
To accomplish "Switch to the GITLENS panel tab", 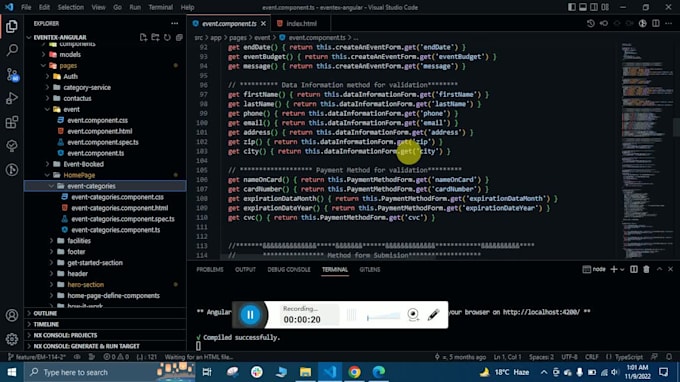I will click(369, 269).
